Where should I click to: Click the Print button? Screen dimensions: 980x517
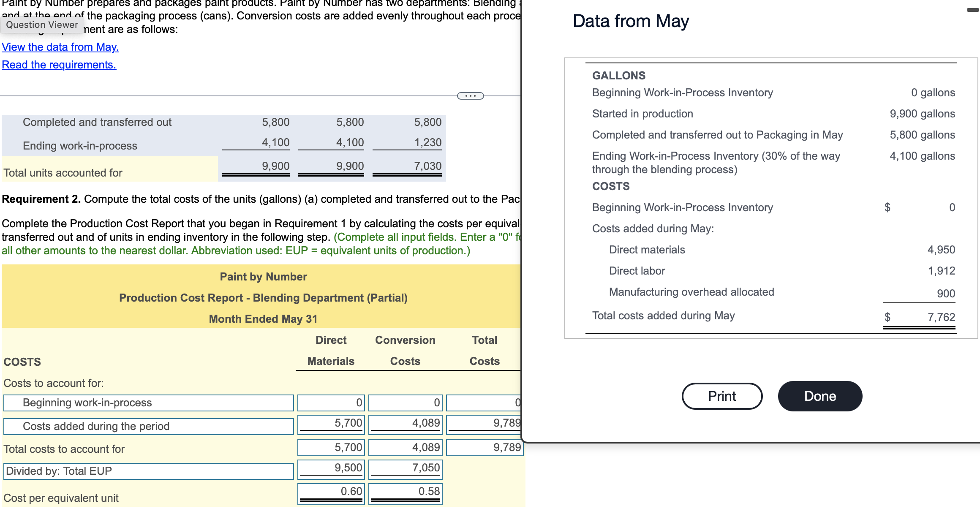[x=722, y=396]
